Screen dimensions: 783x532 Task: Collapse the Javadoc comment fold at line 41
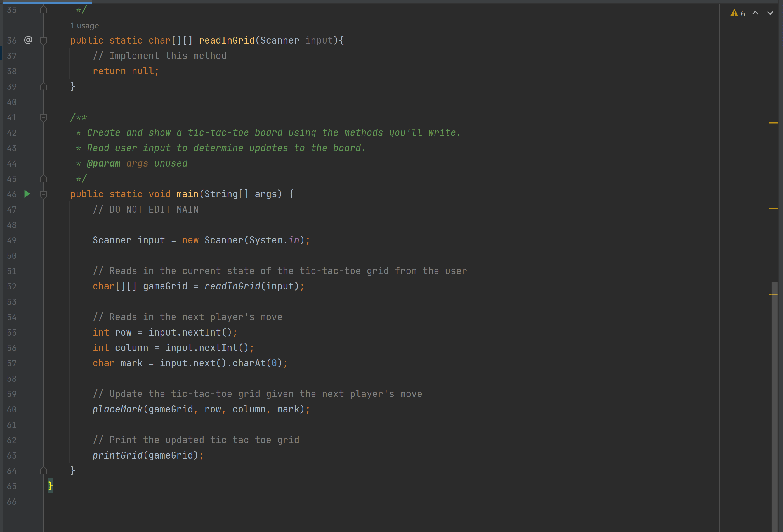[43, 118]
